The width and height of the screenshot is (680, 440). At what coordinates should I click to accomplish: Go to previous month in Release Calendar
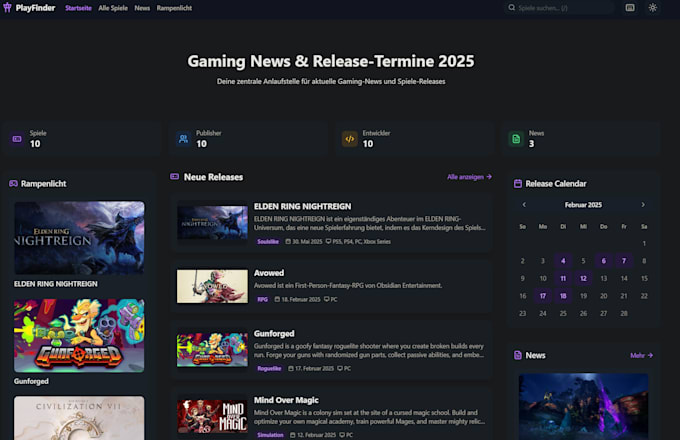[524, 205]
